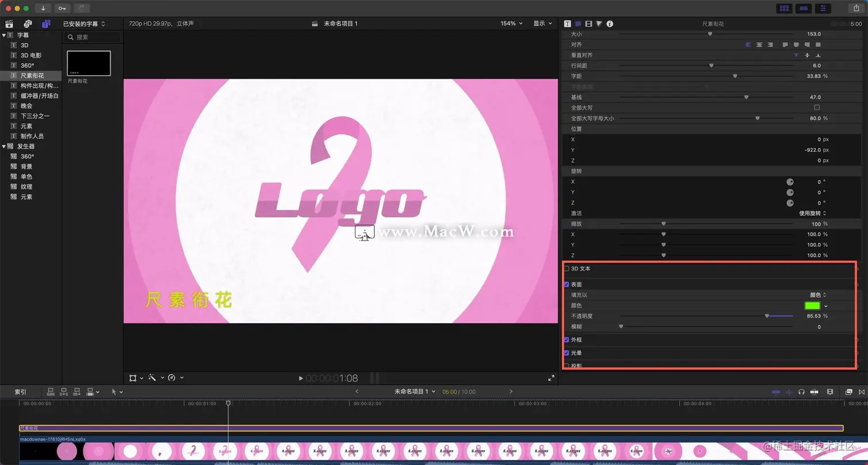This screenshot has height=465, width=868.
Task: Open the Title inspector T icon
Action: (568, 24)
